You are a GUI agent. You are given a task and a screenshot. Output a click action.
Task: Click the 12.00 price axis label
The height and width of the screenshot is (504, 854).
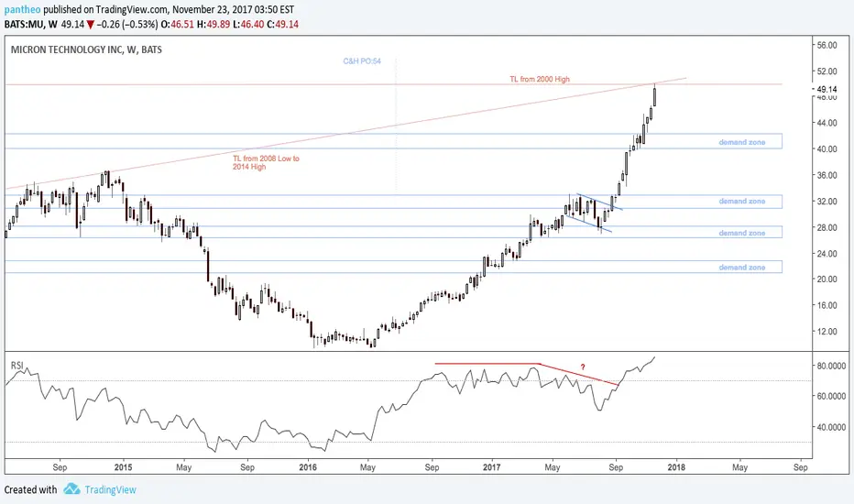pos(827,332)
